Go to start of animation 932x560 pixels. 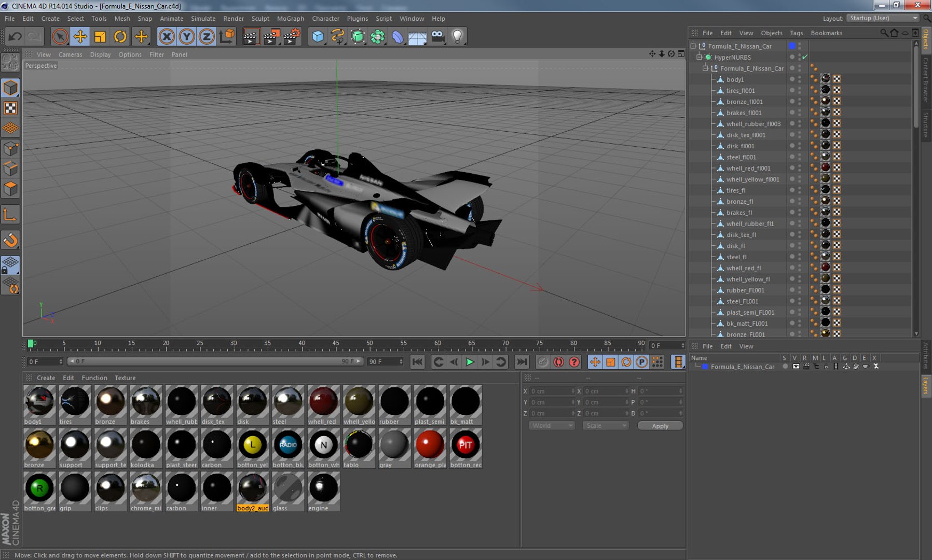click(x=417, y=362)
